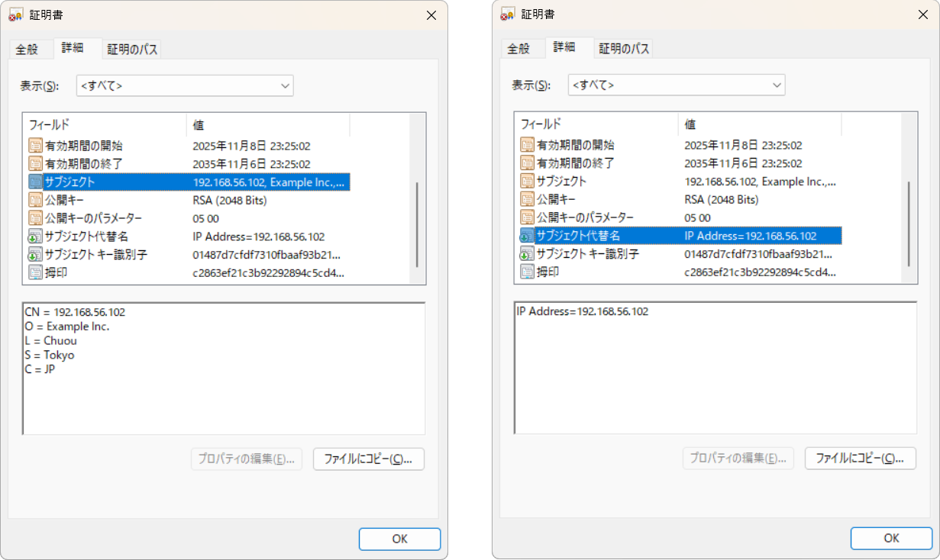Click the 公開キー field icon in left dialog
This screenshot has width=940, height=560.
(x=36, y=200)
